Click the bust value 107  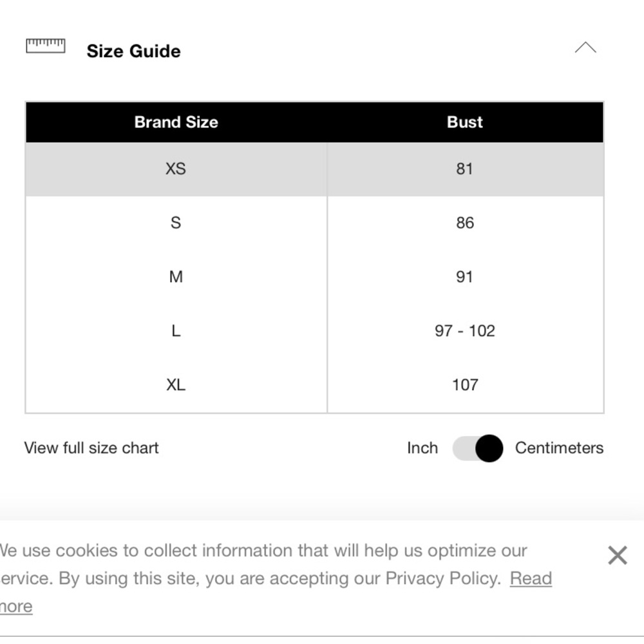tap(464, 385)
